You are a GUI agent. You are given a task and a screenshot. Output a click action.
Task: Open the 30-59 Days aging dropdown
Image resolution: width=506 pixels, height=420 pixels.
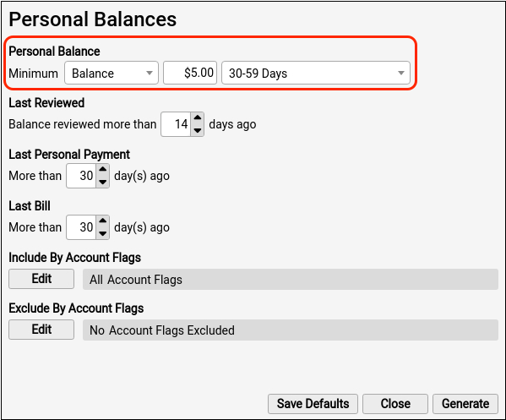[316, 73]
